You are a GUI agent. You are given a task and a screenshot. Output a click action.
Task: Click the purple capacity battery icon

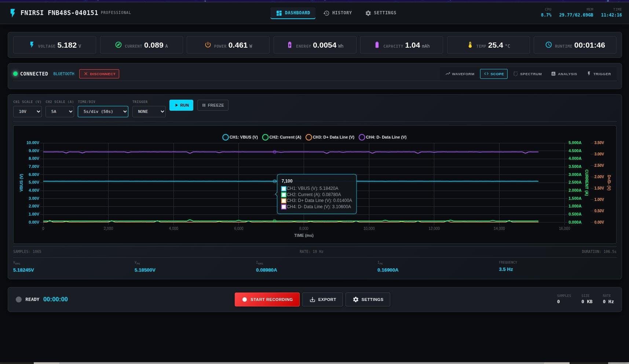pyautogui.click(x=377, y=45)
